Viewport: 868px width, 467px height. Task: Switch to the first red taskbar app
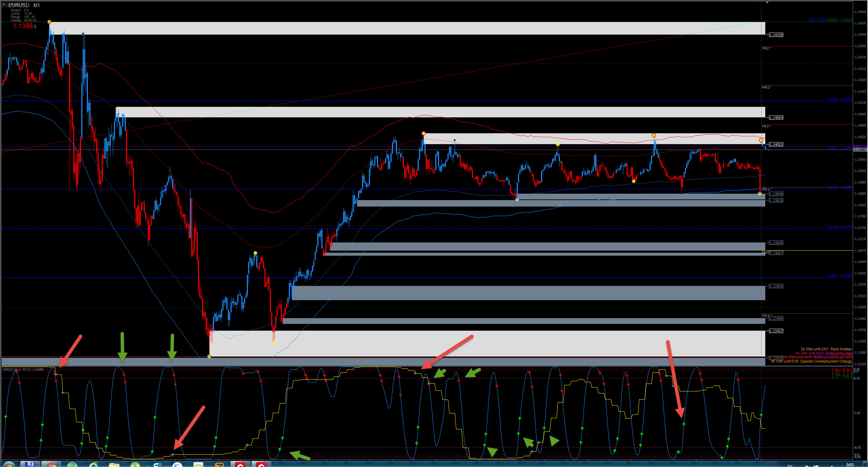[240, 464]
